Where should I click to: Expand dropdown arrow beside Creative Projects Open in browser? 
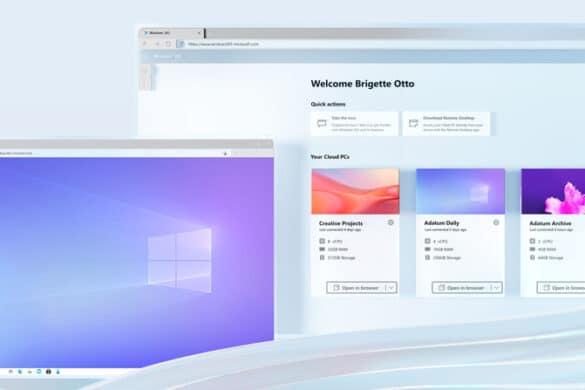[x=391, y=288]
